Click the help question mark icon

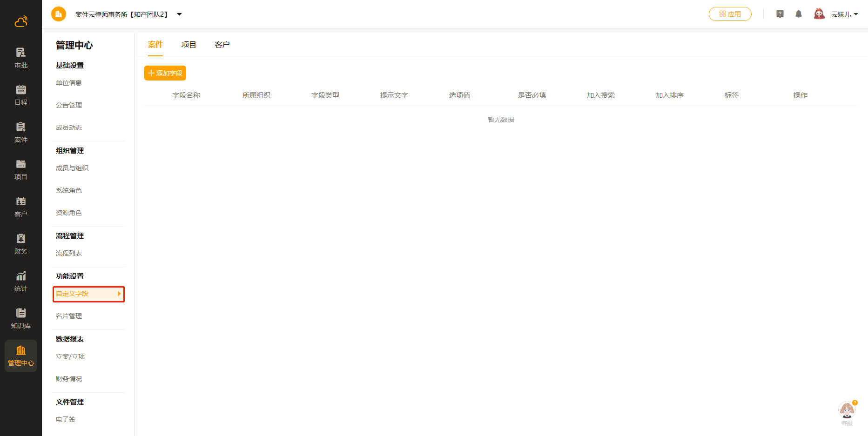click(x=780, y=14)
